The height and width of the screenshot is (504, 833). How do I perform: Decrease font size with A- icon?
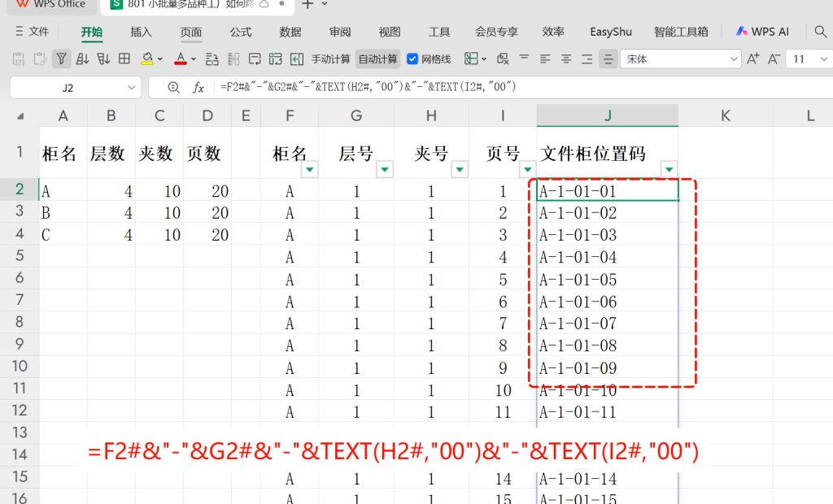pyautogui.click(x=774, y=59)
